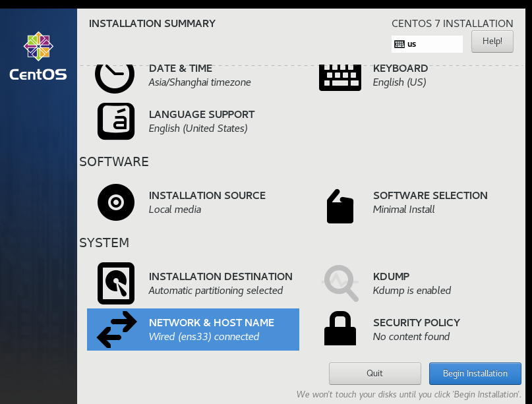Viewport: 532px width, 404px height.
Task: Click the 'Local media' text
Action: (175, 210)
